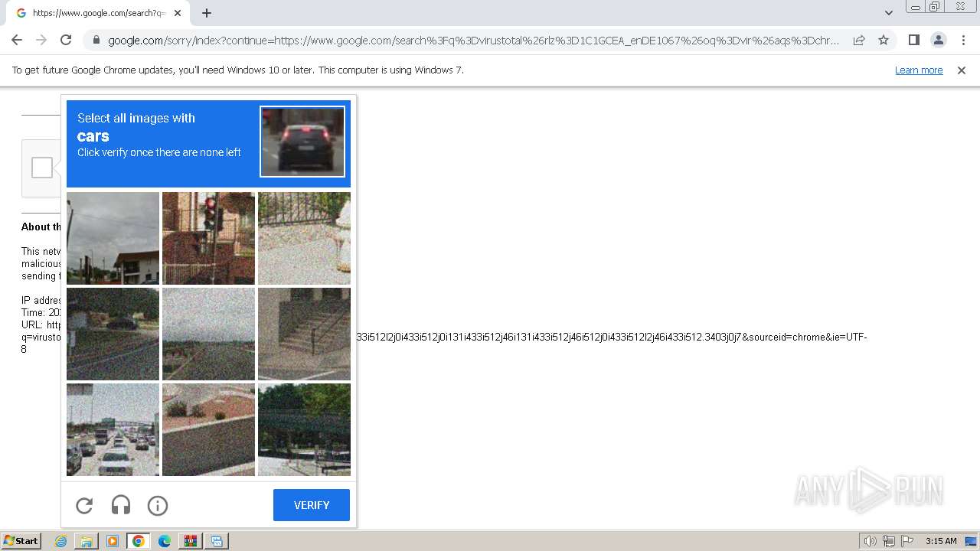Open the network tray icon
Viewport: 980px width, 551px height.
click(x=889, y=541)
